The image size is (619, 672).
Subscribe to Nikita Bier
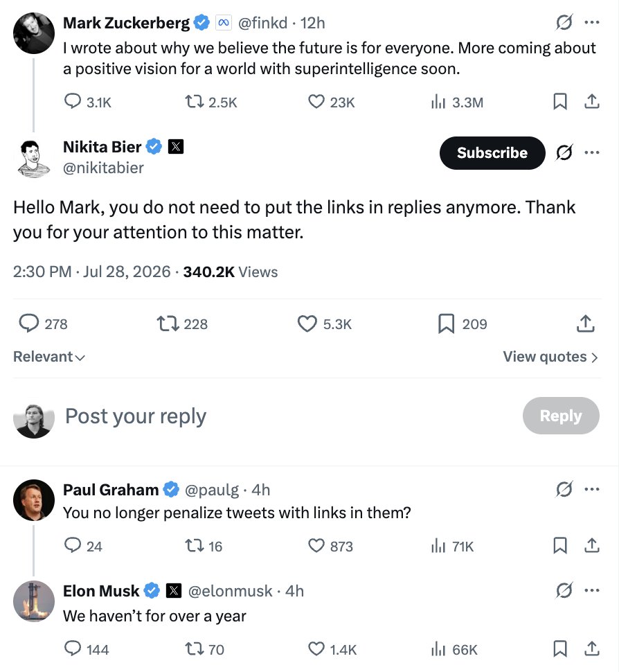click(x=492, y=153)
